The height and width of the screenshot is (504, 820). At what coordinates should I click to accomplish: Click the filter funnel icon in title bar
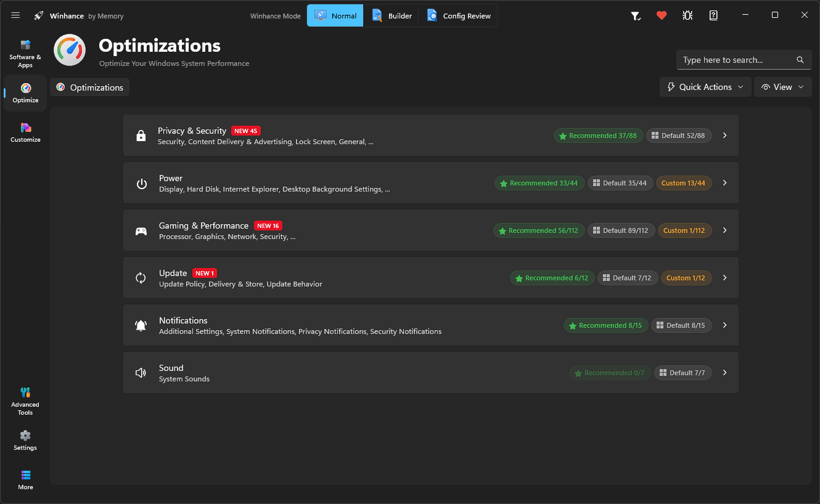click(x=636, y=16)
